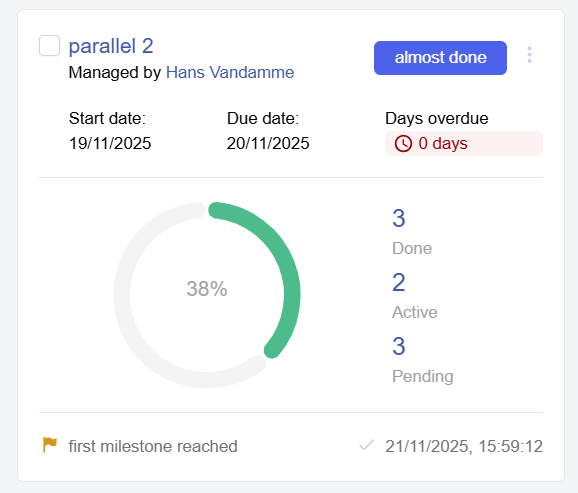
Task: View the 3 Pending tasks count
Action: click(x=399, y=346)
